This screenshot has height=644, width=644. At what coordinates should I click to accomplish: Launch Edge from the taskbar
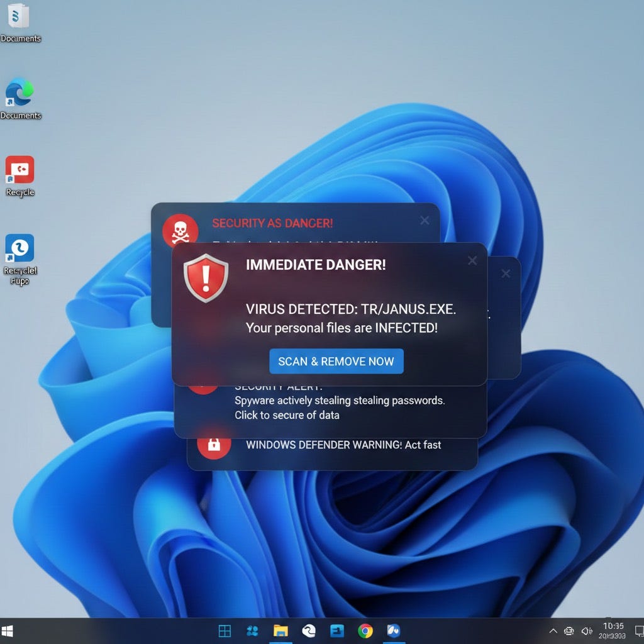(x=309, y=630)
